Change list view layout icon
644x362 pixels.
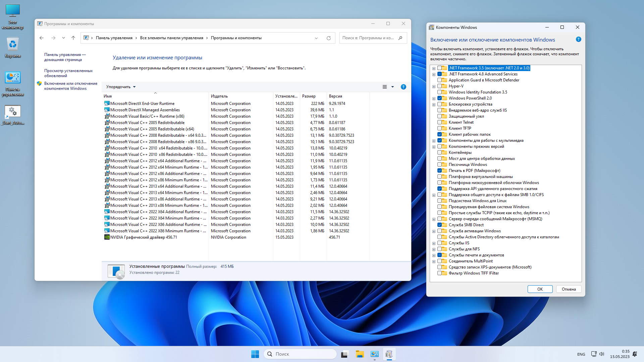point(385,87)
